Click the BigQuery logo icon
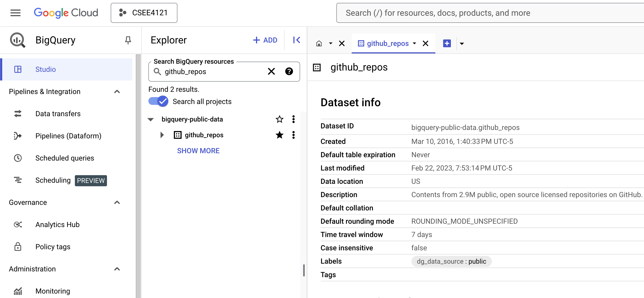 [x=17, y=40]
